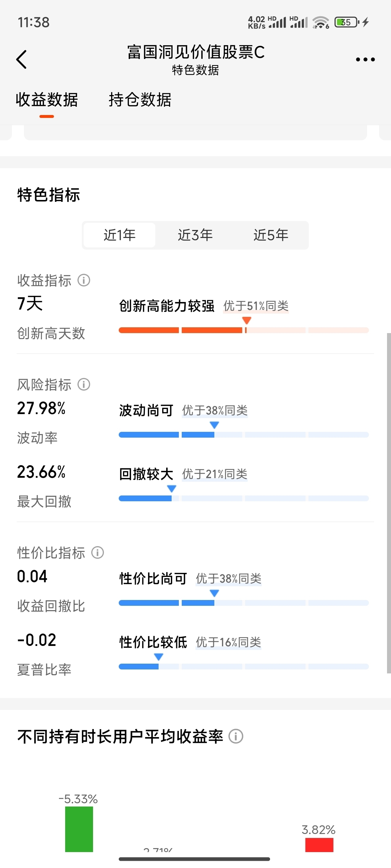Tap the green -5.33% bar

(79, 829)
